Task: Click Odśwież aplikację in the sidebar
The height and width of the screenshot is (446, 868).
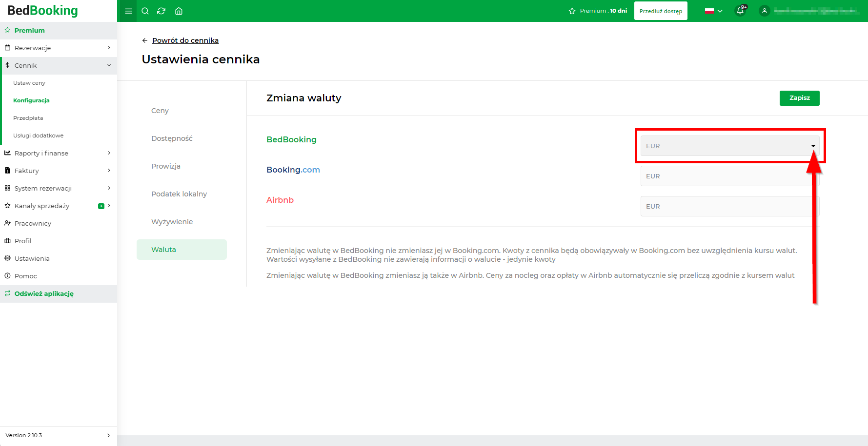Action: 59,293
